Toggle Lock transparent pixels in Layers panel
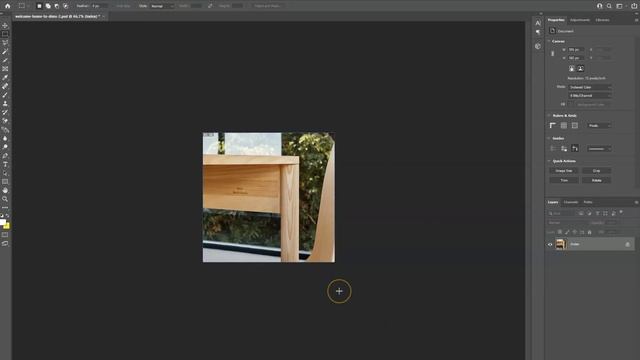The height and width of the screenshot is (360, 640). point(560,232)
